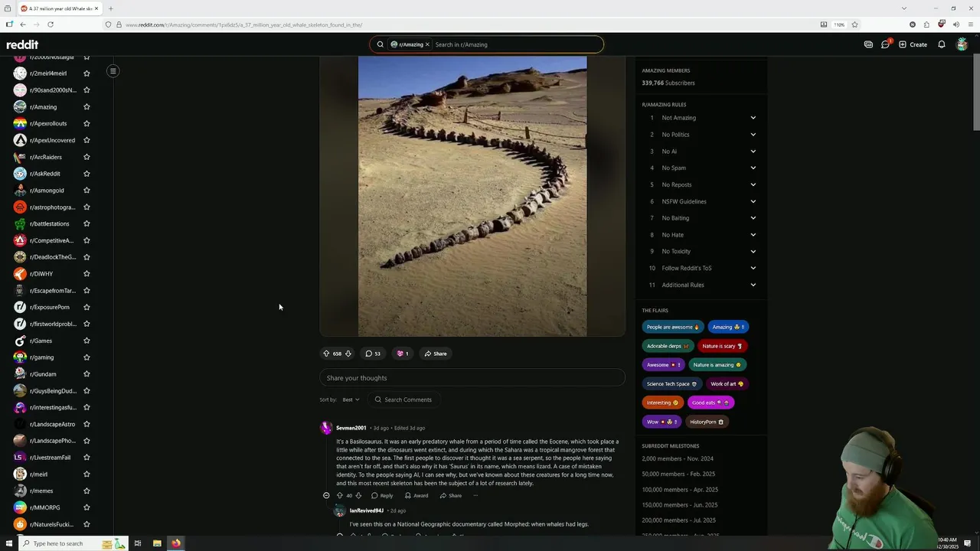Toggle favorite star for r/DIWHY
Viewport: 980px width, 551px height.
87,274
